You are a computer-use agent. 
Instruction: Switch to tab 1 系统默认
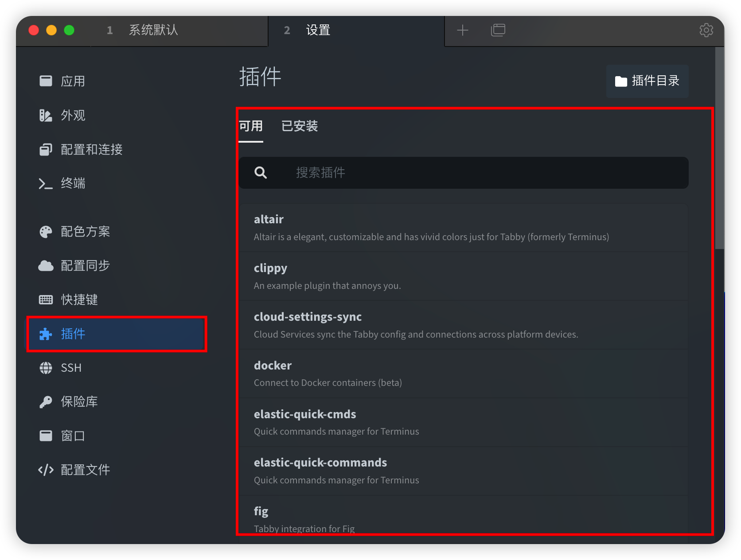tap(179, 31)
